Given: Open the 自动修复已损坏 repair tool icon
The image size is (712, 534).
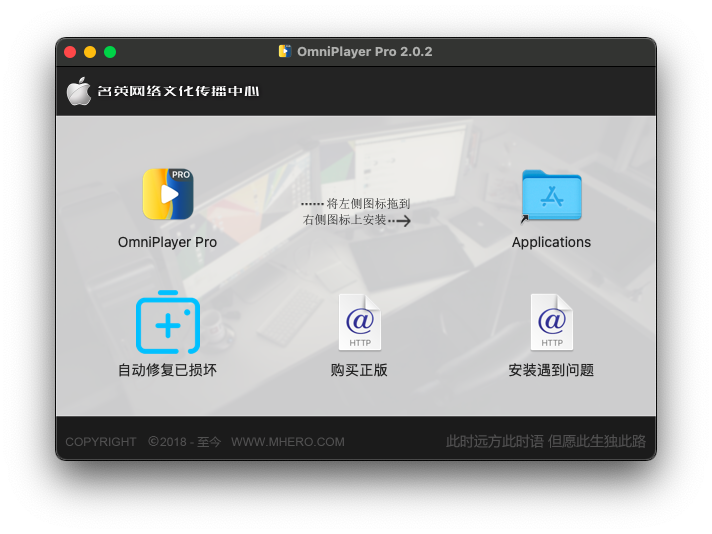Looking at the screenshot, I should point(168,322).
